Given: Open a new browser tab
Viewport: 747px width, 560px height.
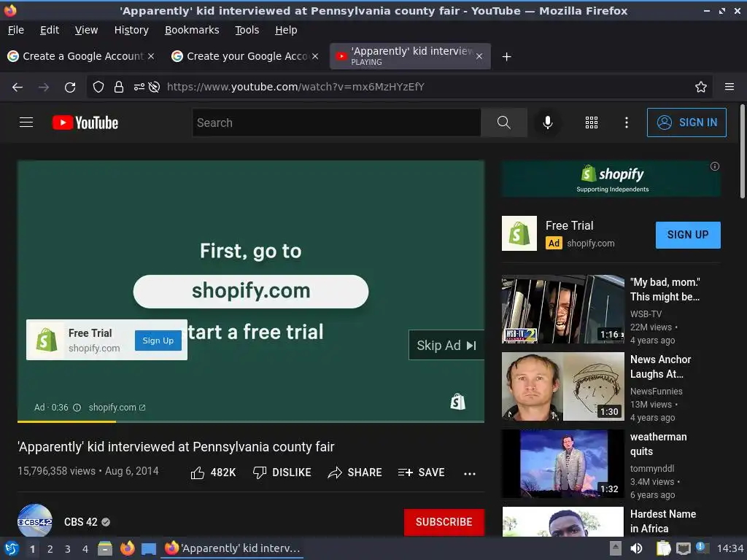Looking at the screenshot, I should click(x=507, y=57).
